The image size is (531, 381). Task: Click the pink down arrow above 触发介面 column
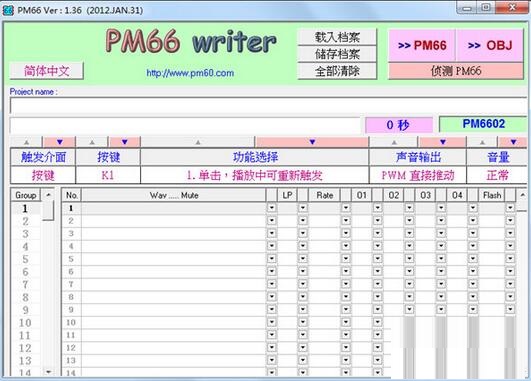(60, 142)
